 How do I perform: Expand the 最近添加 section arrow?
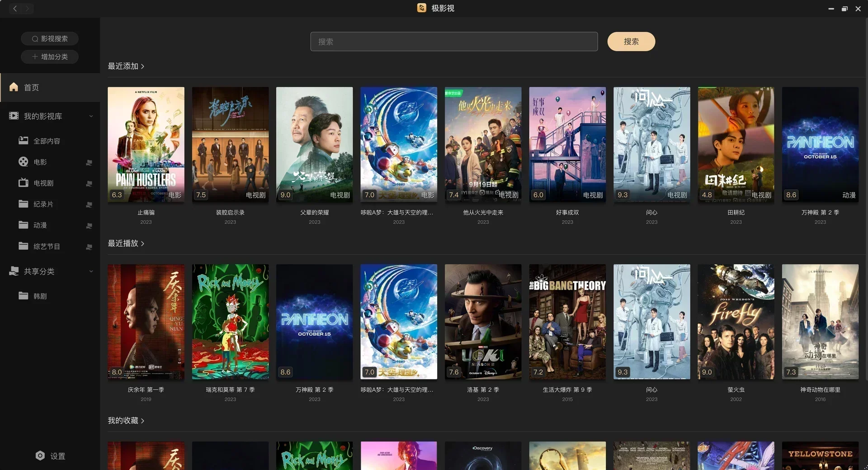[142, 66]
